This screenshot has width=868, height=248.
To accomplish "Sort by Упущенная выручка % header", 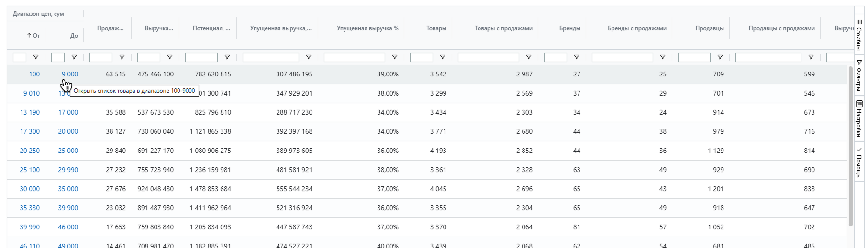I will 367,28.
